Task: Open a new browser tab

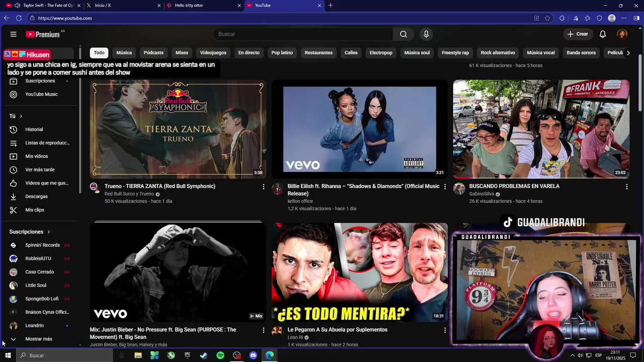Action: tap(331, 6)
